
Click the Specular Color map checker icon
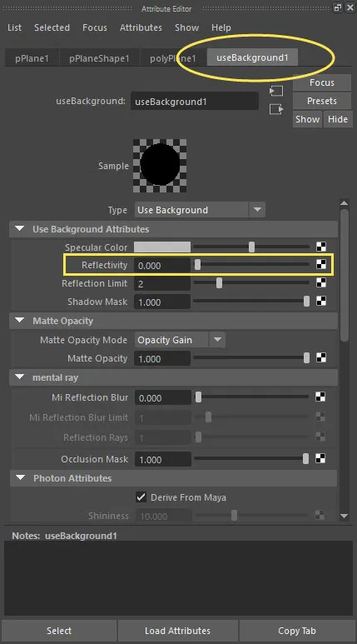click(321, 247)
